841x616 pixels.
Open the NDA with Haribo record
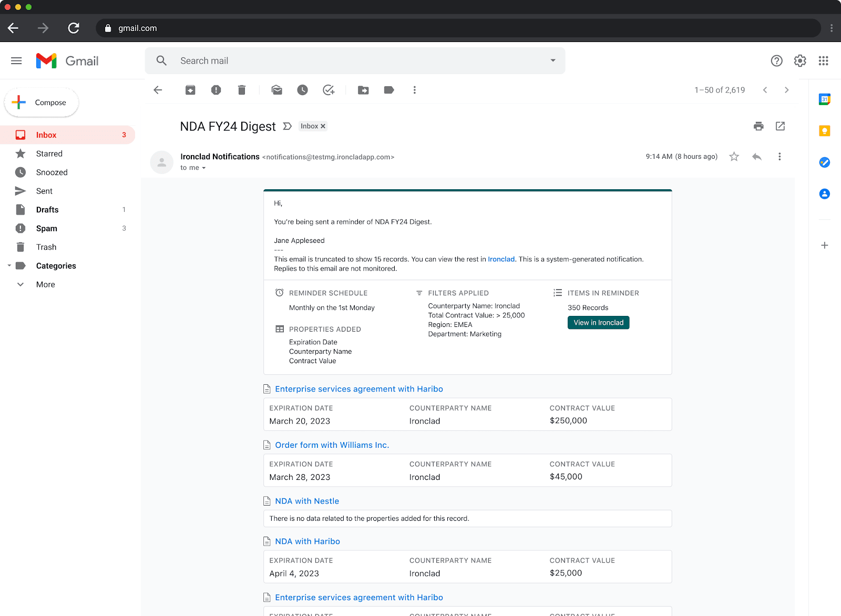click(x=307, y=541)
